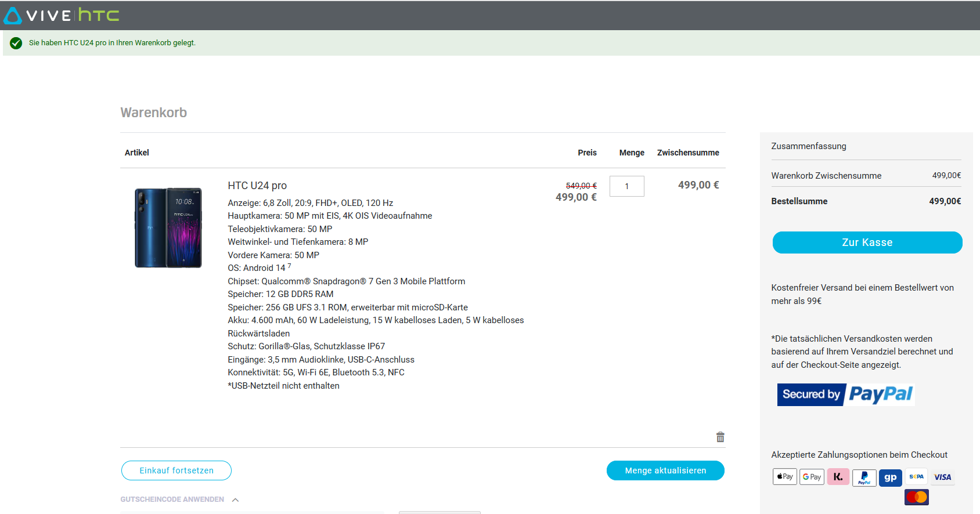980x514 pixels.
Task: Collapse the Gutscheincode anwenden chevron
Action: [235, 499]
